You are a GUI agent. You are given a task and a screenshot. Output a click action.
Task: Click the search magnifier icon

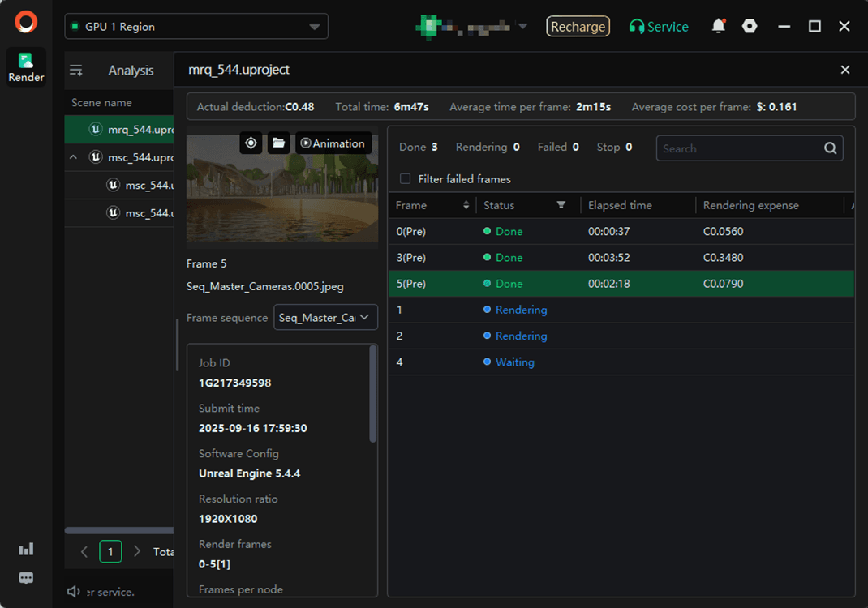coord(830,148)
